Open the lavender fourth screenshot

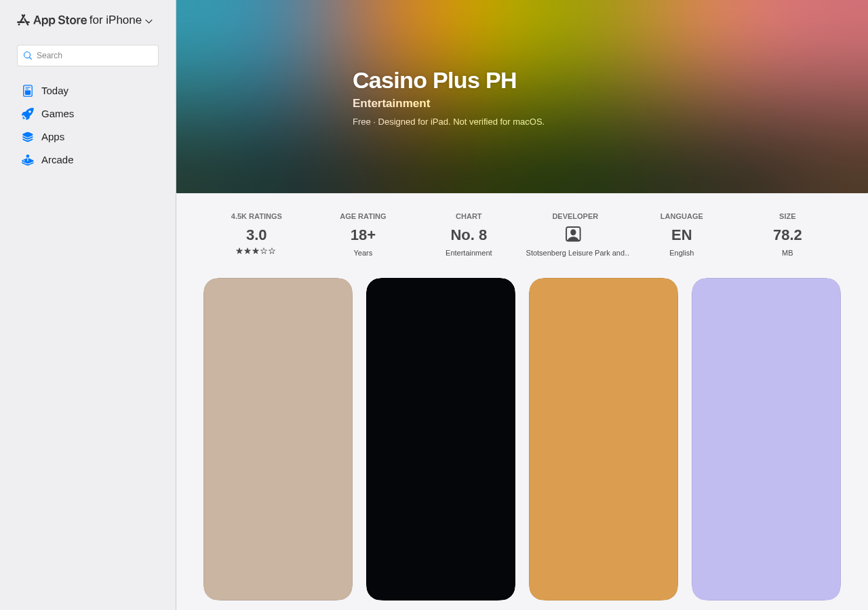766,439
